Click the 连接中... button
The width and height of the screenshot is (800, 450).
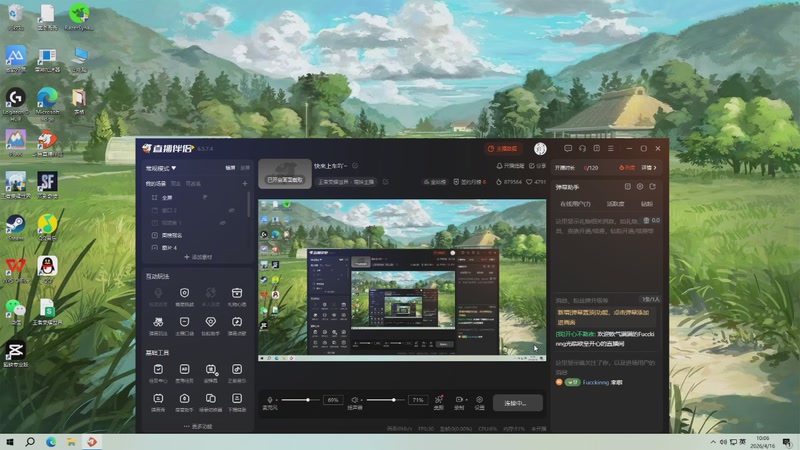[517, 403]
